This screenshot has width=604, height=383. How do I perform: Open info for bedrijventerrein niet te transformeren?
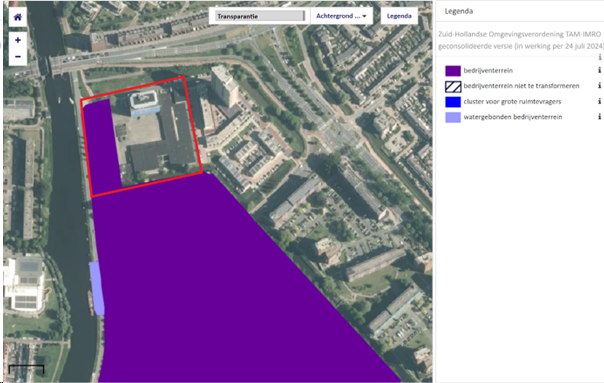tap(599, 86)
